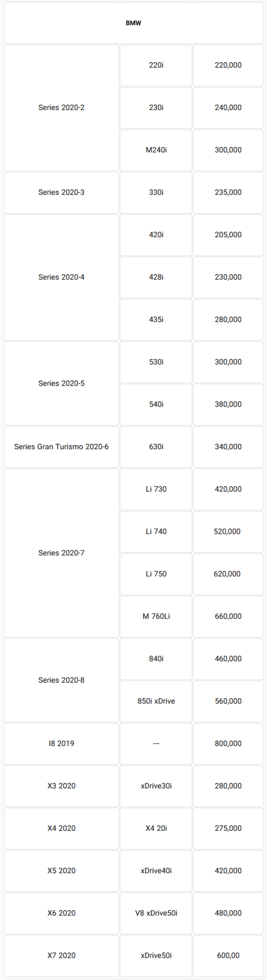This screenshot has height=980, width=268.
Task: Click the 220i model cell
Action: 156,65
